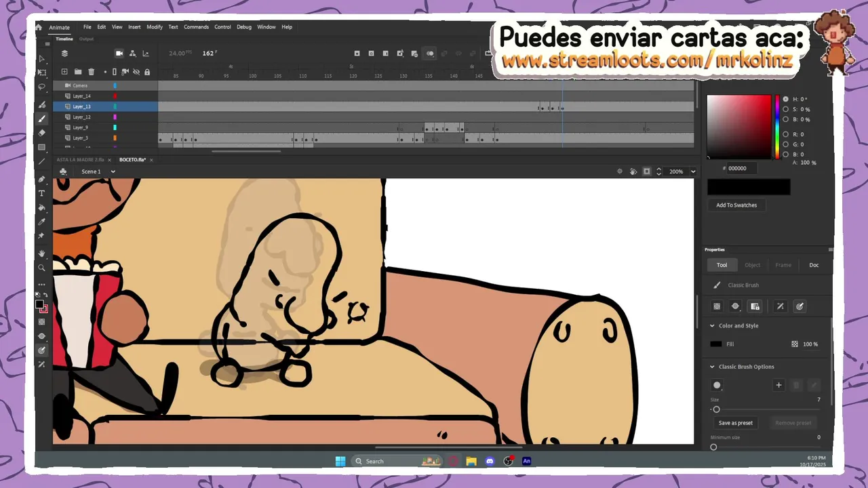
Task: Select the S saturation radio button
Action: pos(786,109)
